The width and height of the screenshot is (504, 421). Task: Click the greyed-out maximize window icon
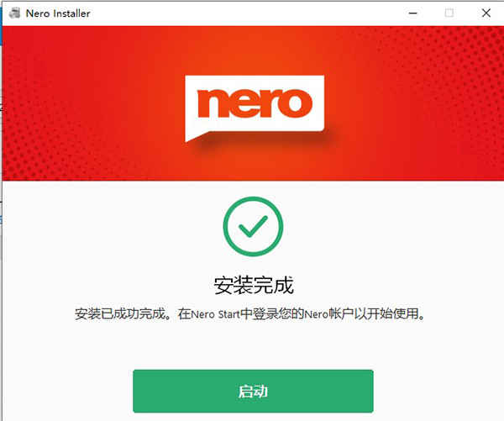click(x=449, y=13)
